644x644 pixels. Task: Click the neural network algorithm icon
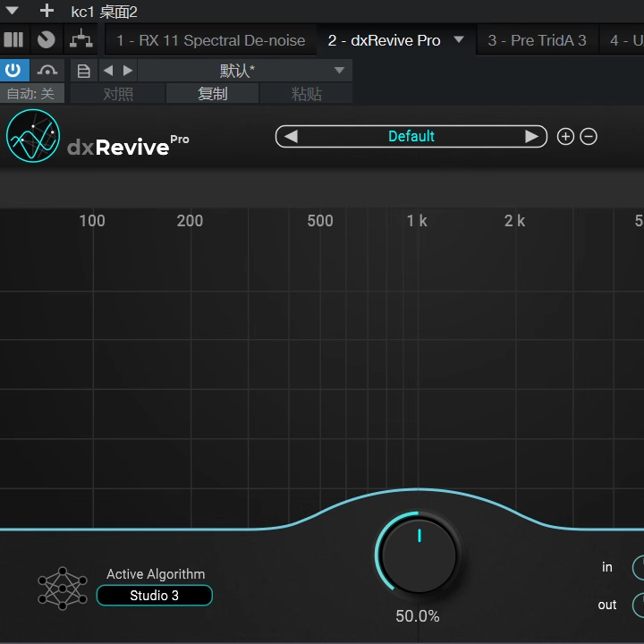point(63,588)
